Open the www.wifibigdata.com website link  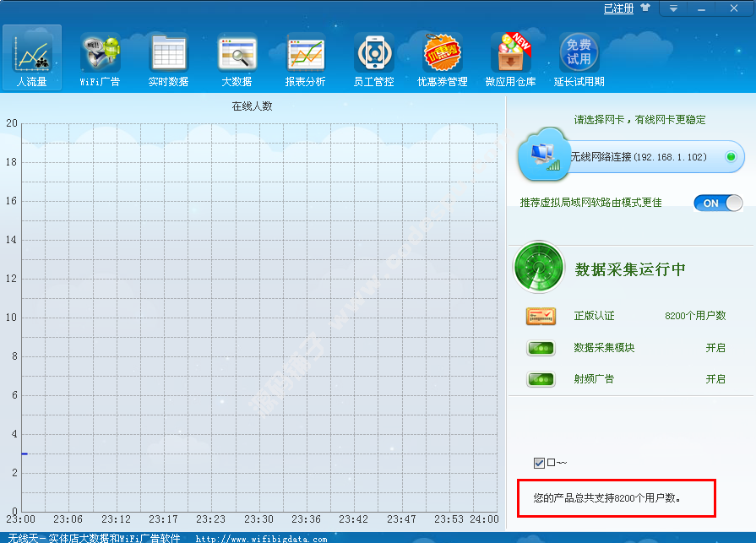261,538
